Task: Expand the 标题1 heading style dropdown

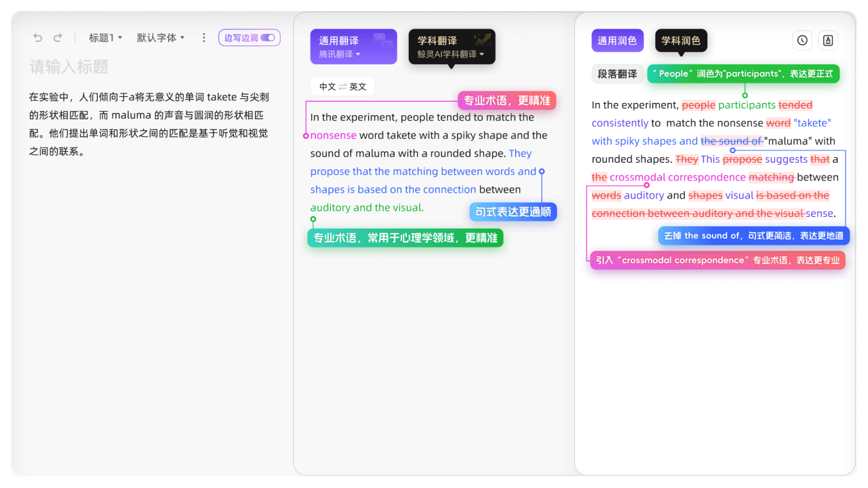Action: (106, 38)
